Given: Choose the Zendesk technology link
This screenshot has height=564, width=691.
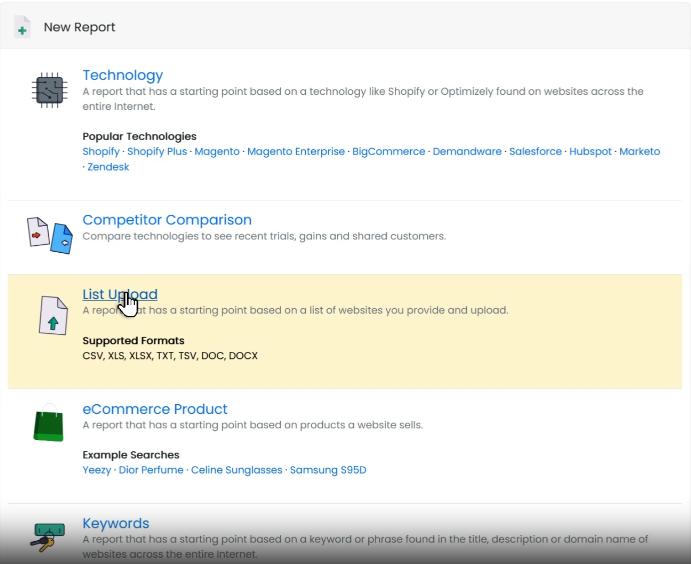Looking at the screenshot, I should [x=108, y=167].
